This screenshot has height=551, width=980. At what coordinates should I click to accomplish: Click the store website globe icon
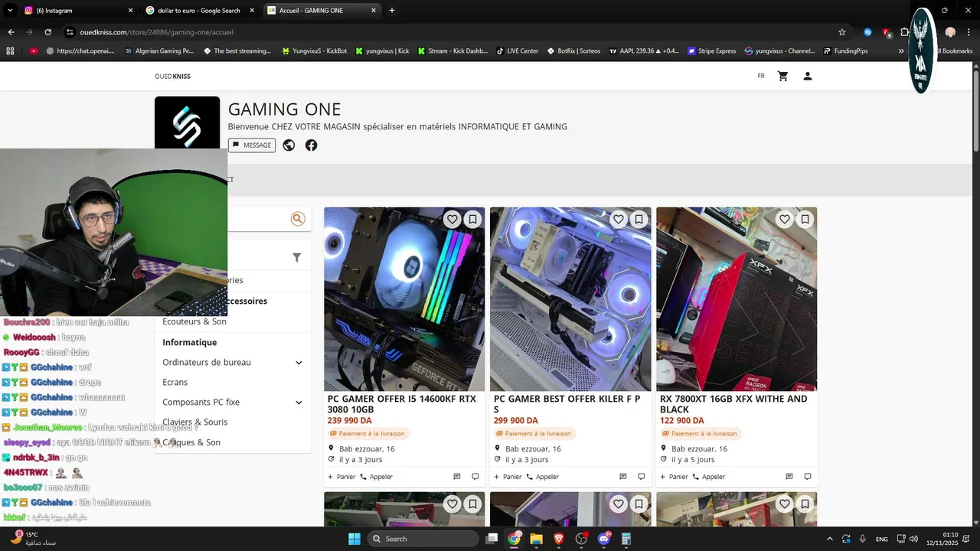(289, 145)
